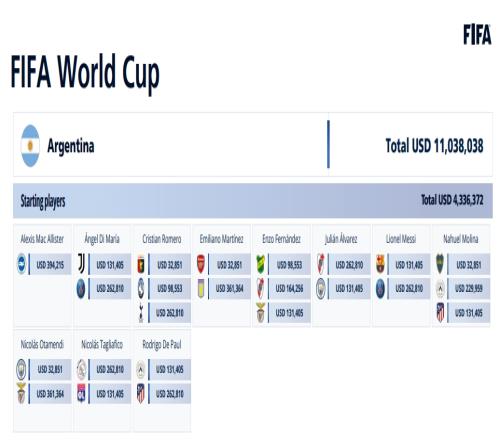
Task: Click the Arsenal crest under Emiliano Martínez
Action: coord(201,264)
